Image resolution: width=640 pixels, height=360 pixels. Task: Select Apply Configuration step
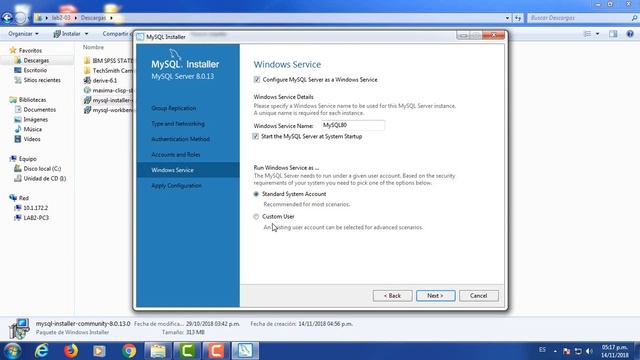(x=176, y=186)
